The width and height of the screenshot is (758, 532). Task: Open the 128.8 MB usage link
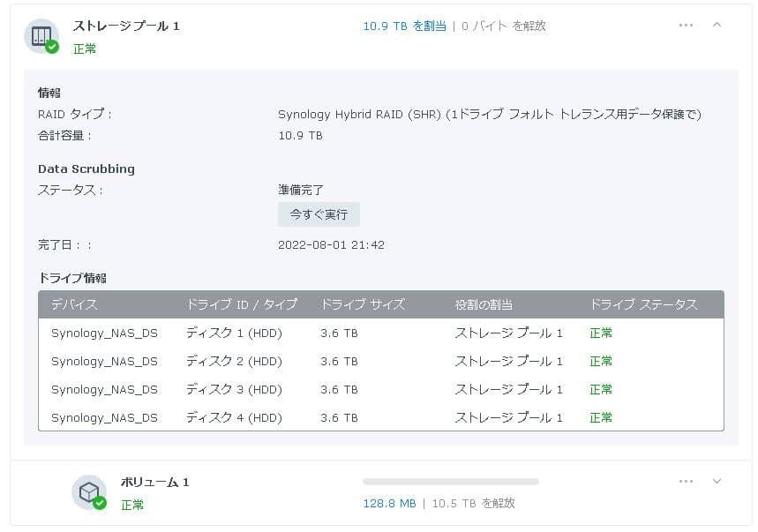coord(387,506)
